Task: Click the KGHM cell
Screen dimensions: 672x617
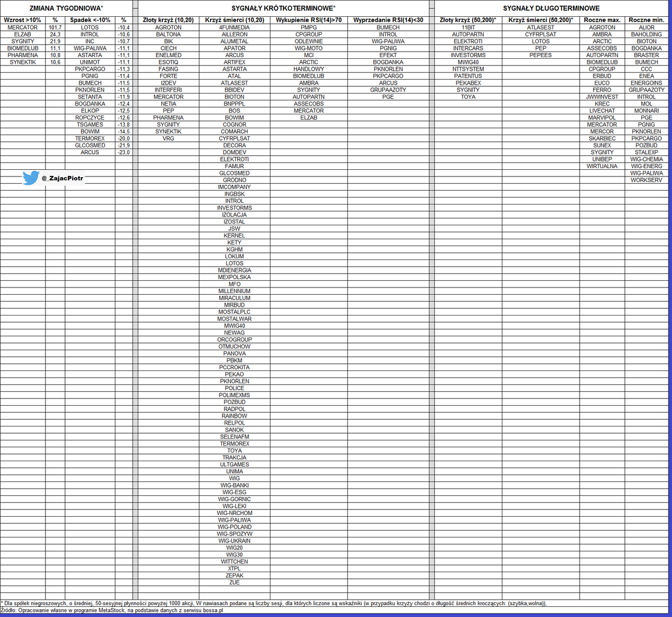Action: 235,249
